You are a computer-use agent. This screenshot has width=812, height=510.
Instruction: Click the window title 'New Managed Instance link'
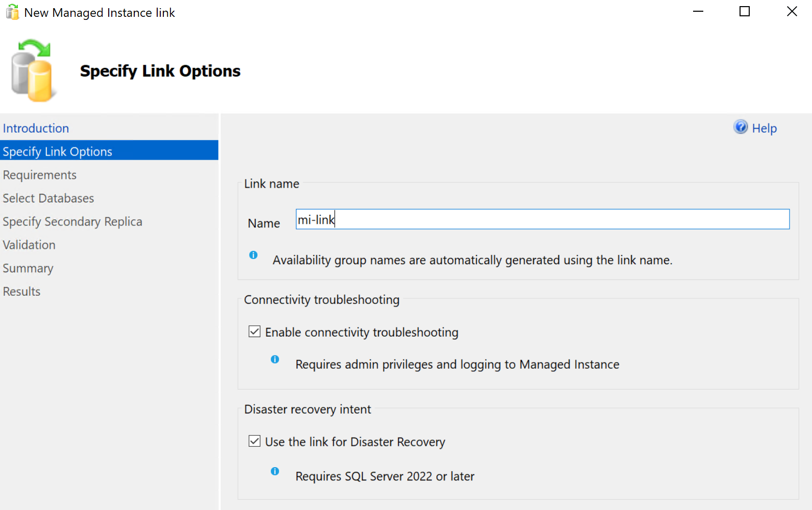pyautogui.click(x=100, y=13)
